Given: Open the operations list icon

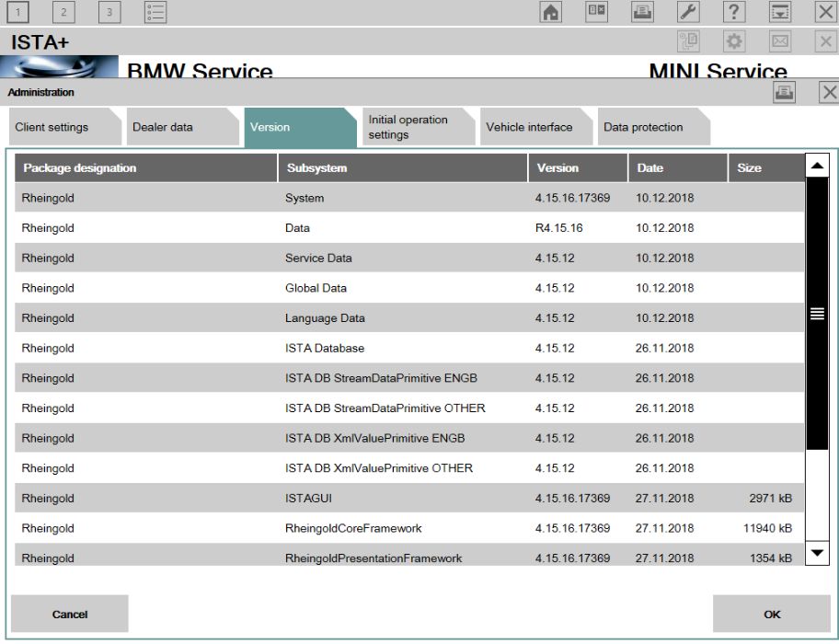Looking at the screenshot, I should (x=156, y=12).
